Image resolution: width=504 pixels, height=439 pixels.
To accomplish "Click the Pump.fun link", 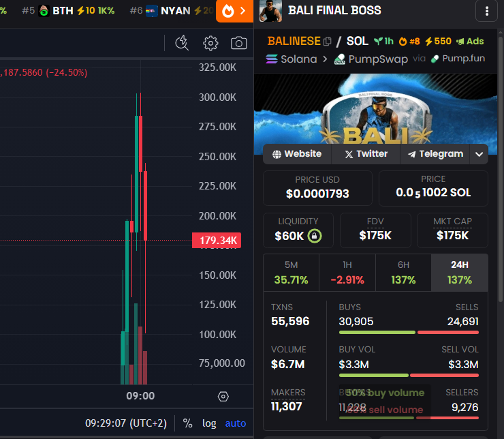I will (x=458, y=59).
